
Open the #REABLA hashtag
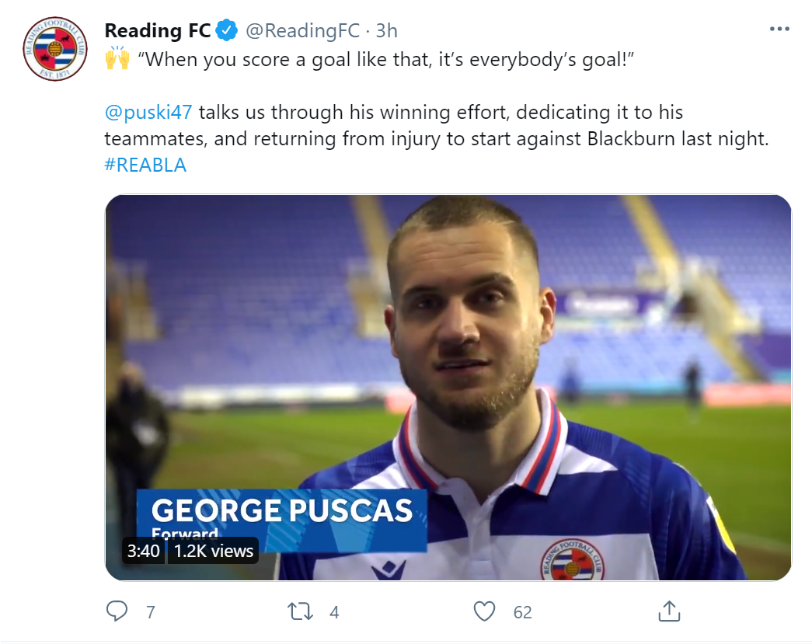(x=145, y=165)
